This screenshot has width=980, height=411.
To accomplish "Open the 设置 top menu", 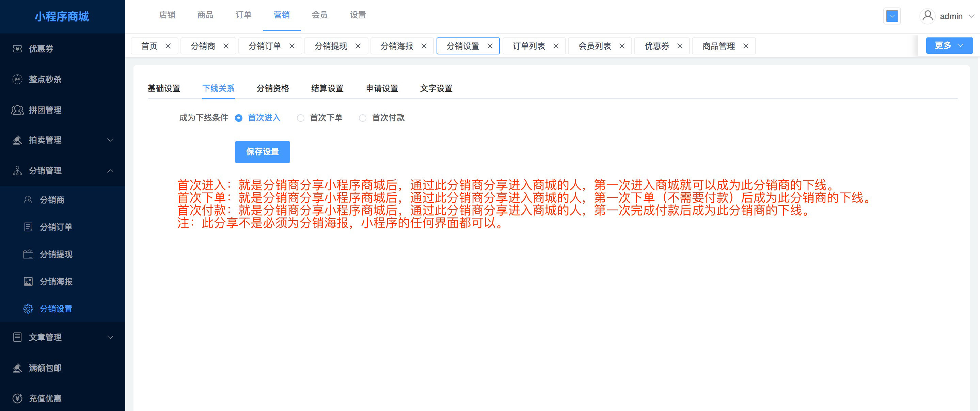I will tap(358, 15).
